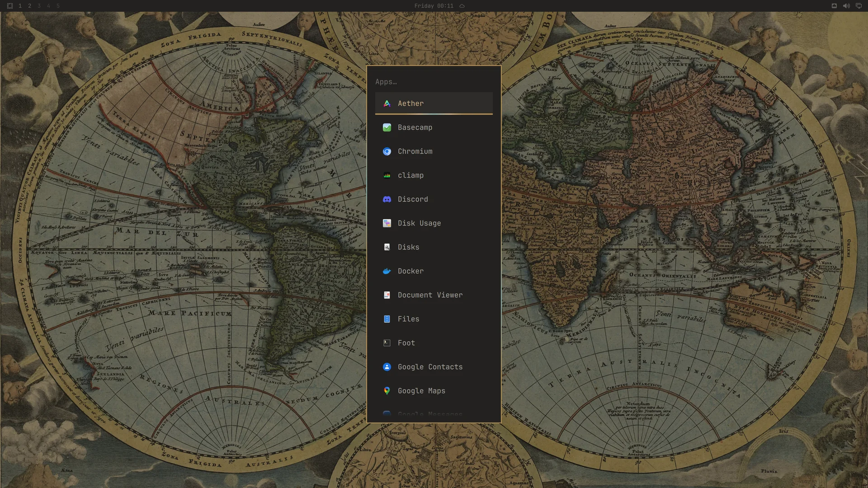Switch to workspace 2 in top bar

(29, 6)
